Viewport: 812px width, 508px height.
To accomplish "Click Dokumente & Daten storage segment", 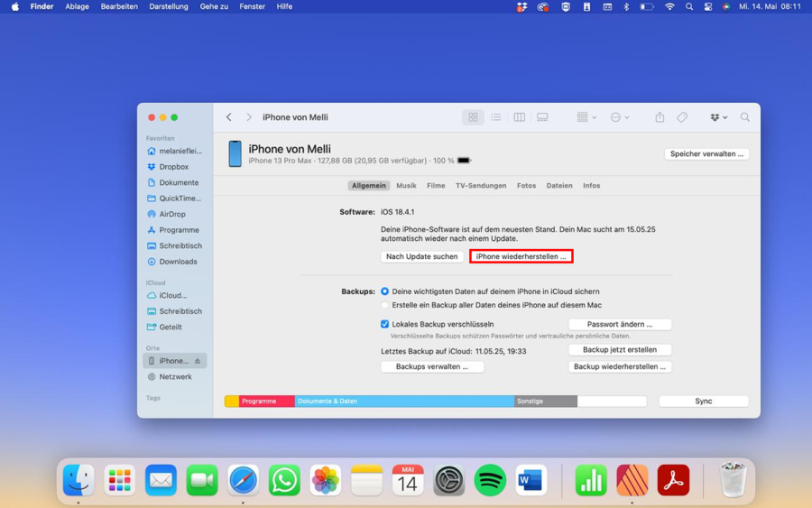I will pos(404,402).
